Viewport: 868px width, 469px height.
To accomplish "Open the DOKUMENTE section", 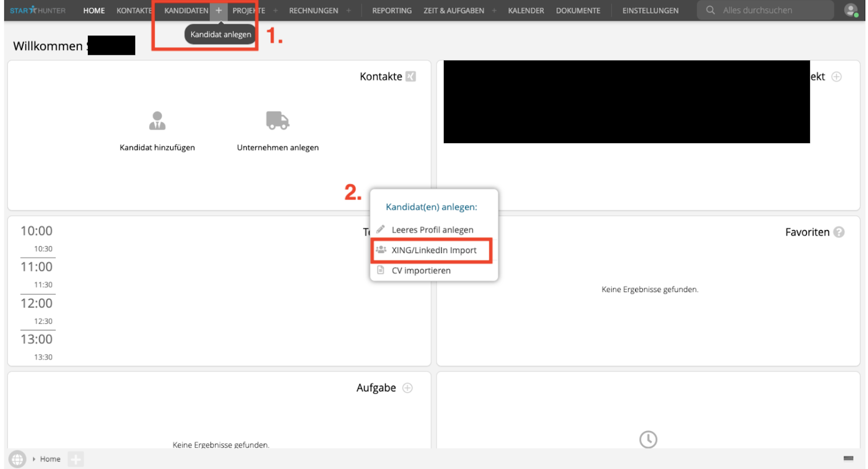I will pos(578,10).
